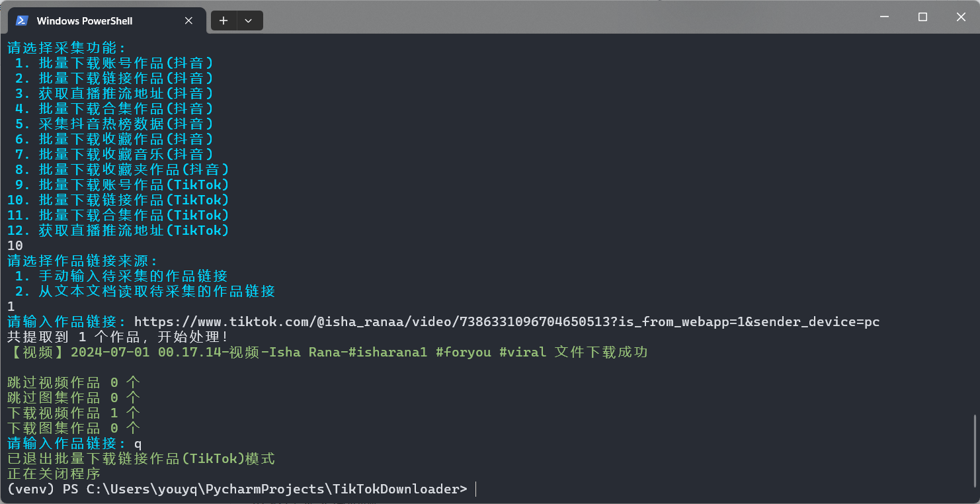Click the line 正在关闭程序
The image size is (980, 504).
click(54, 474)
